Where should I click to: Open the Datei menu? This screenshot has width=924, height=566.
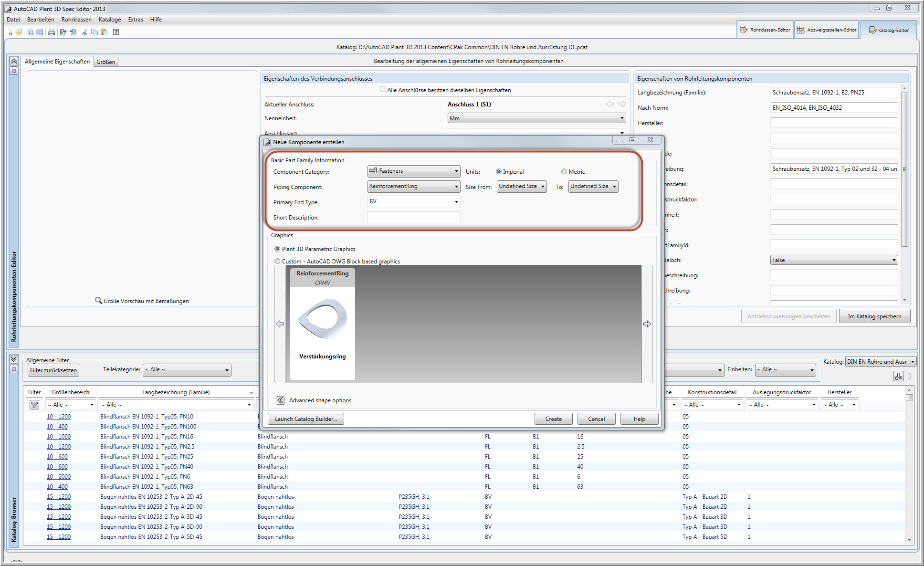[13, 20]
